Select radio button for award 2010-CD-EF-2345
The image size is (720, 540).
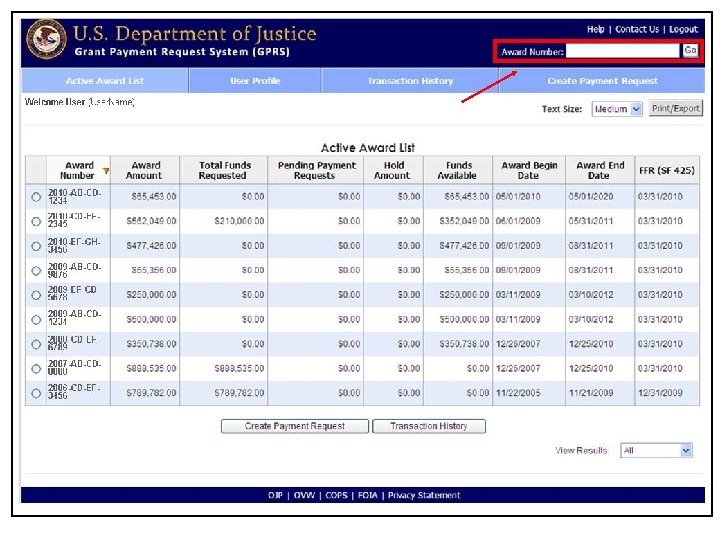(x=36, y=221)
